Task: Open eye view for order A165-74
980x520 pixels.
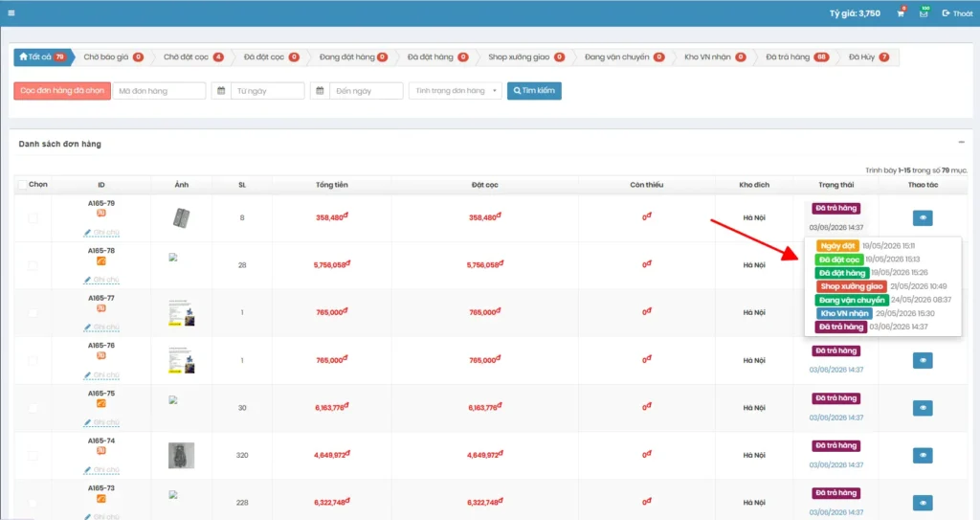Action: coord(923,455)
